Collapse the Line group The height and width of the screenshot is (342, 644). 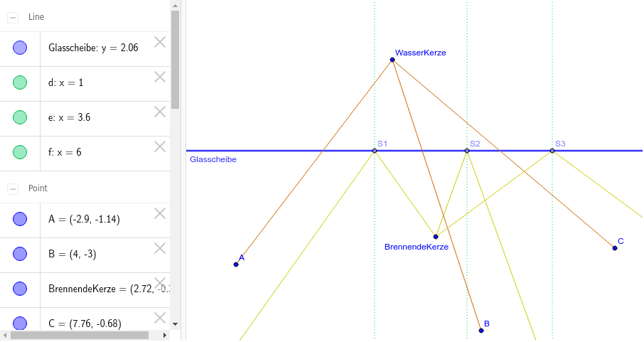tap(13, 18)
